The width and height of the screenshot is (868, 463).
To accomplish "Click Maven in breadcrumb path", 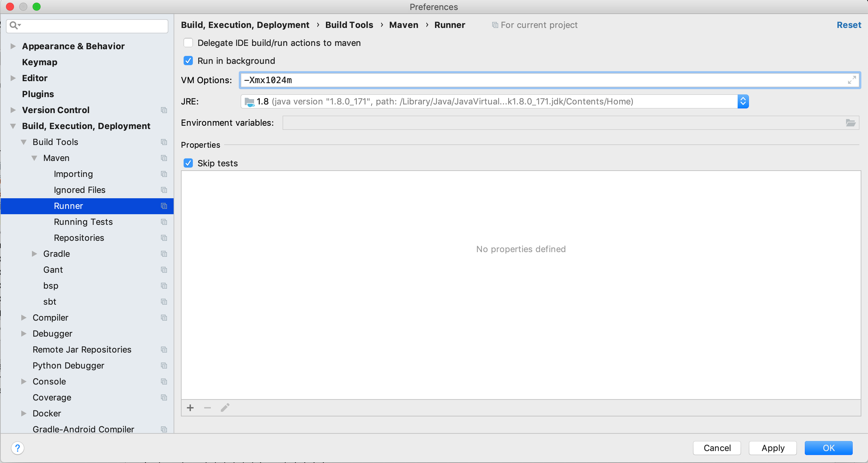I will tap(404, 25).
